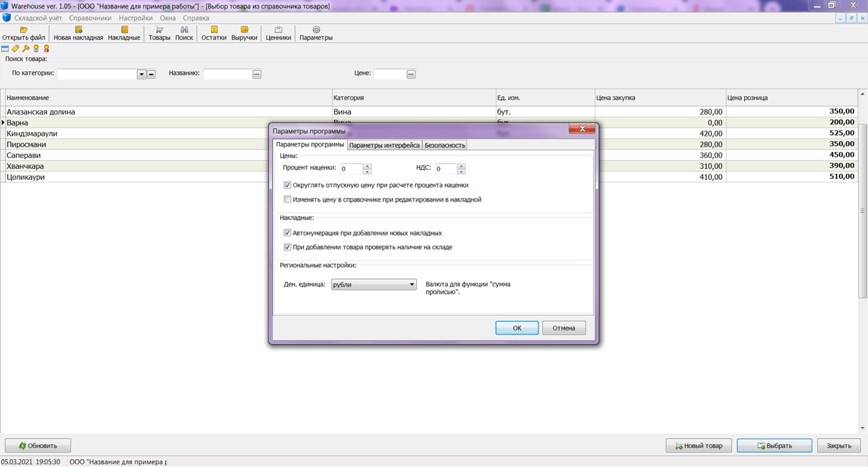Switch to Параметры интерфейса tab
868x467 pixels.
(x=384, y=145)
